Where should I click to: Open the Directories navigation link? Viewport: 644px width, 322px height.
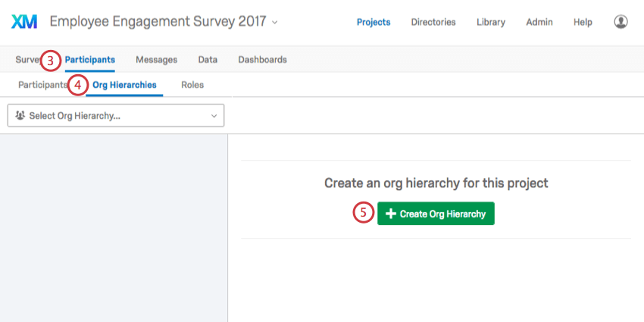click(433, 22)
